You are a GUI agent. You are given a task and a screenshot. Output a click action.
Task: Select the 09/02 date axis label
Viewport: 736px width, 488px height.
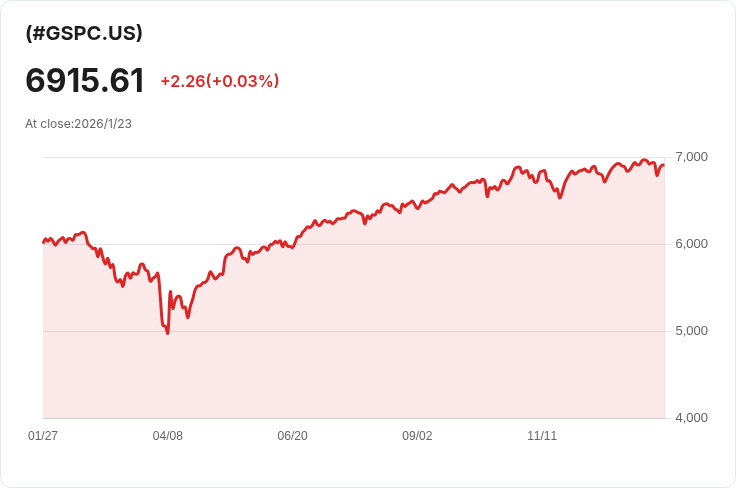(417, 436)
